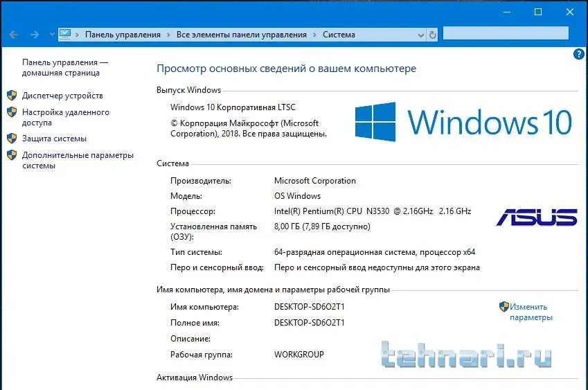
Task: Open 'Диспетчер устройств' link
Action: click(x=62, y=96)
